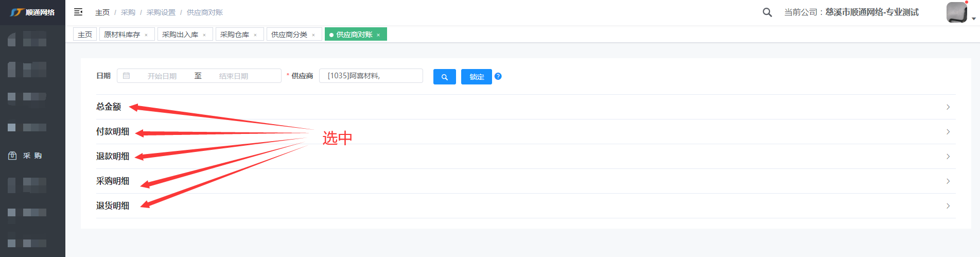The image size is (980, 257).
Task: Open 采购 module in sidebar
Action: (x=32, y=156)
